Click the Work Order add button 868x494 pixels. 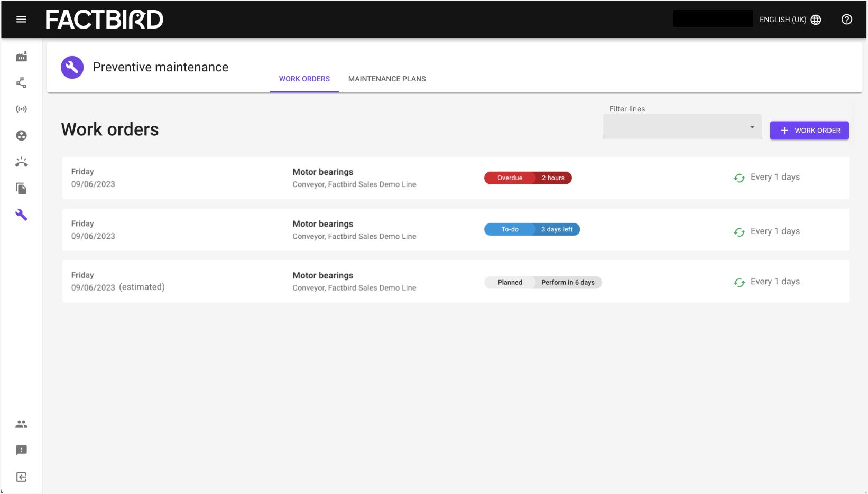[x=809, y=131]
